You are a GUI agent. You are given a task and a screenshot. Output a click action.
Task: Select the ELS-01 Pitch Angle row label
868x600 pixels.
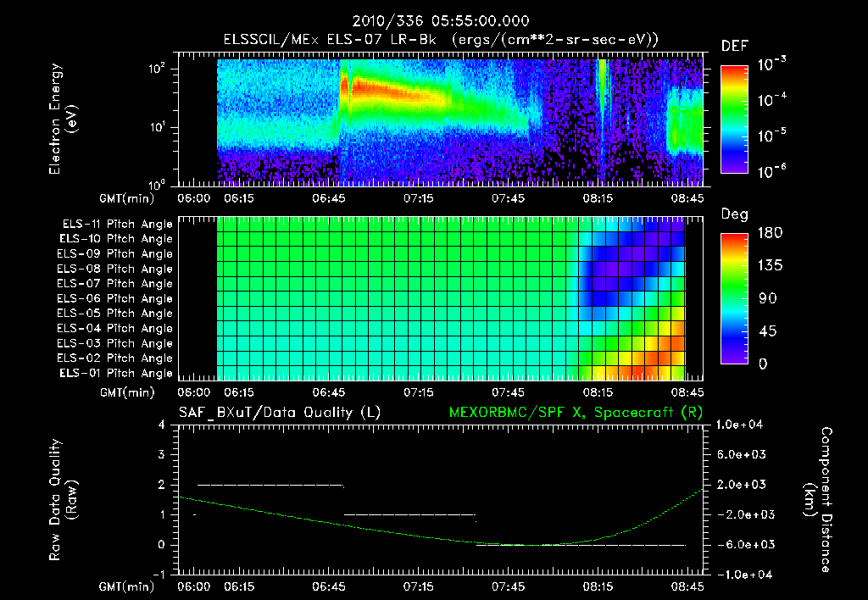(116, 373)
